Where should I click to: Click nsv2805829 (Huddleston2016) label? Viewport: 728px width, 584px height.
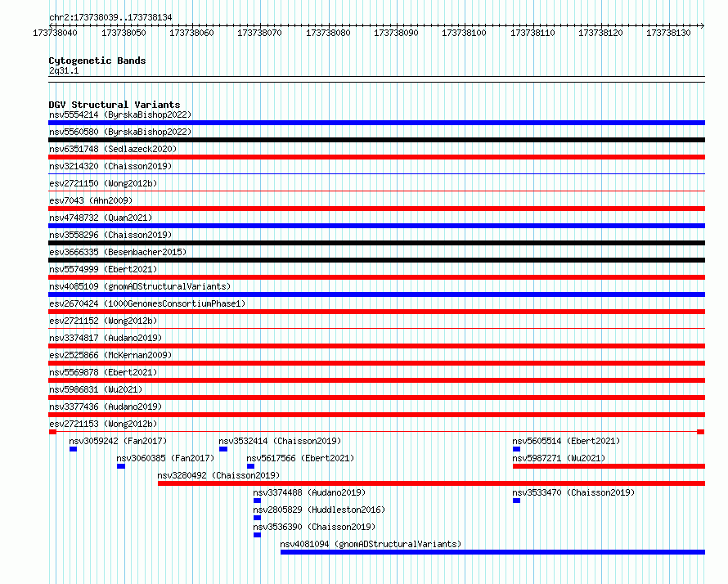click(319, 510)
